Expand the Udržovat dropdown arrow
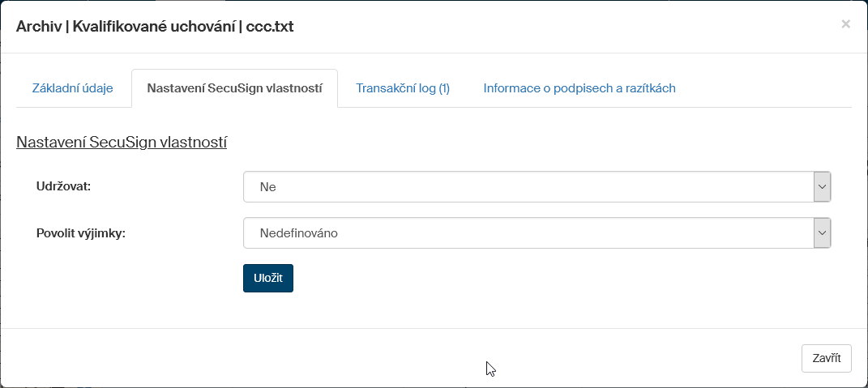Screen dimensions: 868x388 823,187
